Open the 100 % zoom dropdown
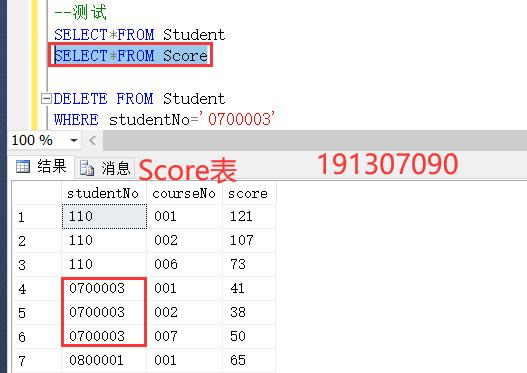 pos(74,140)
